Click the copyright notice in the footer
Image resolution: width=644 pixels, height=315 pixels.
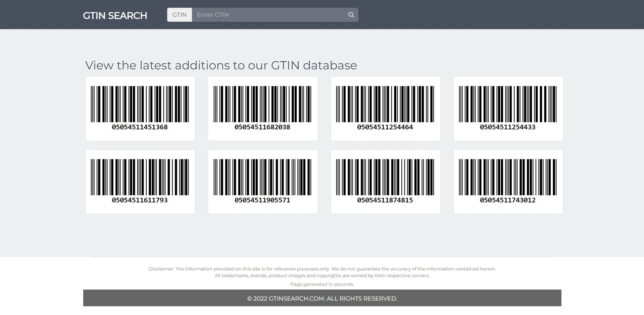click(x=322, y=298)
